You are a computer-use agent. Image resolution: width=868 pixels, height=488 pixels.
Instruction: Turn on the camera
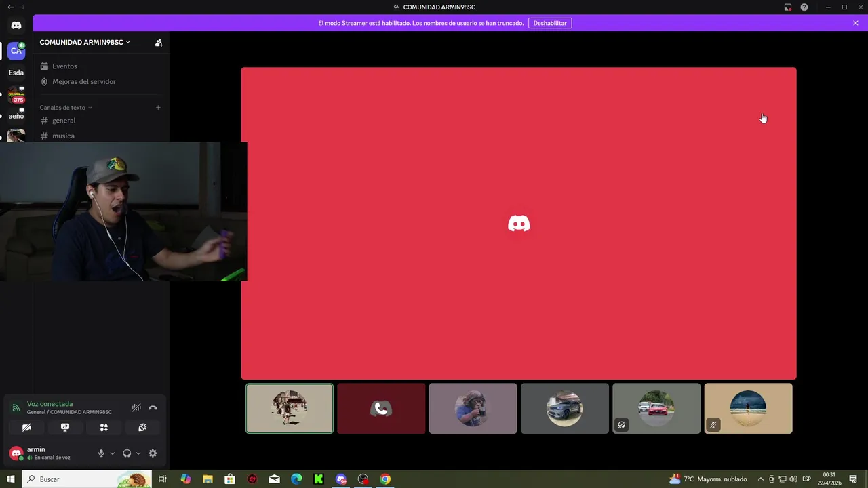pyautogui.click(x=26, y=428)
